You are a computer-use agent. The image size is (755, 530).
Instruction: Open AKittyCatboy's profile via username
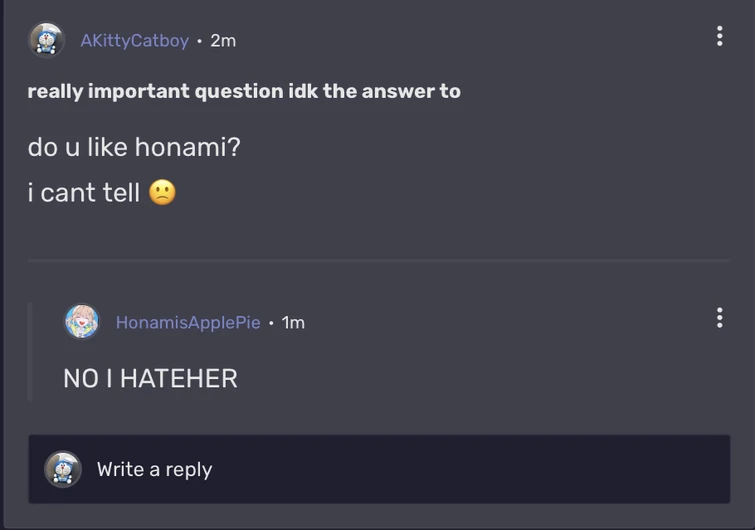point(134,41)
